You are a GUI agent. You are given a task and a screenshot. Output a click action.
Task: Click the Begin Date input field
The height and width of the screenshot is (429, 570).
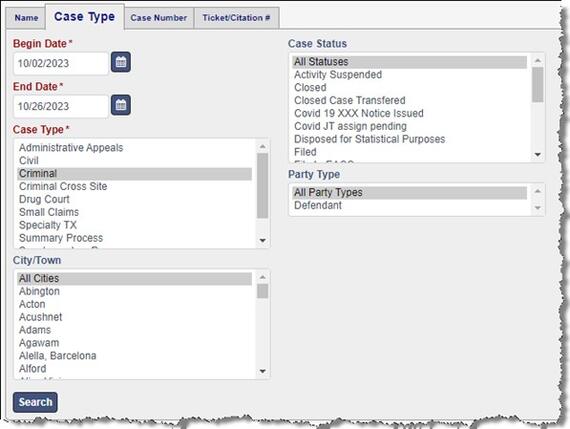pos(61,63)
